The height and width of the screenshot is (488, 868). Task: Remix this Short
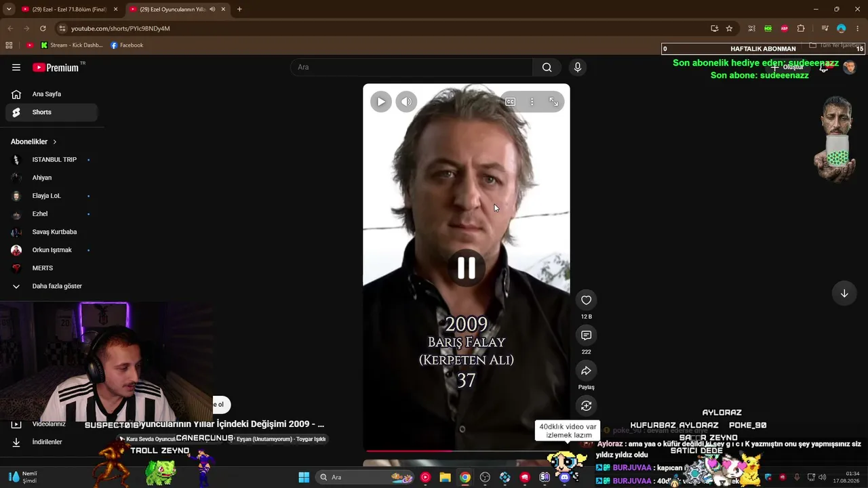pyautogui.click(x=586, y=405)
